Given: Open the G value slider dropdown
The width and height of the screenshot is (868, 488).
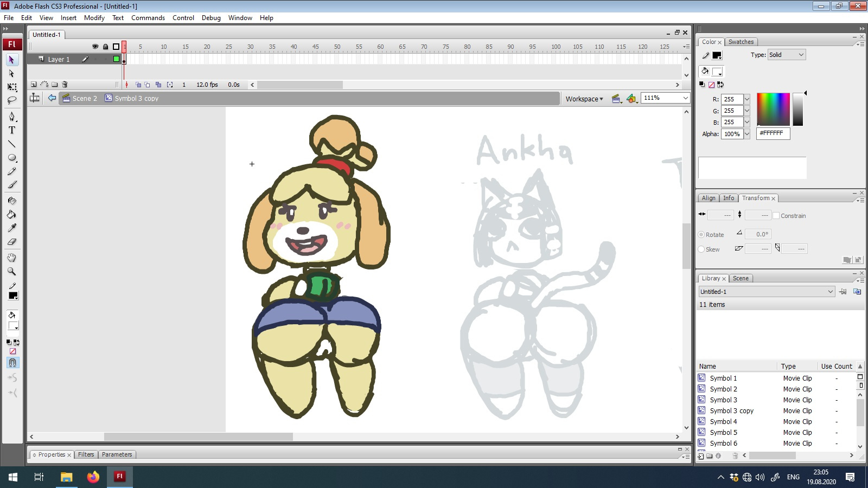Looking at the screenshot, I should [x=746, y=111].
